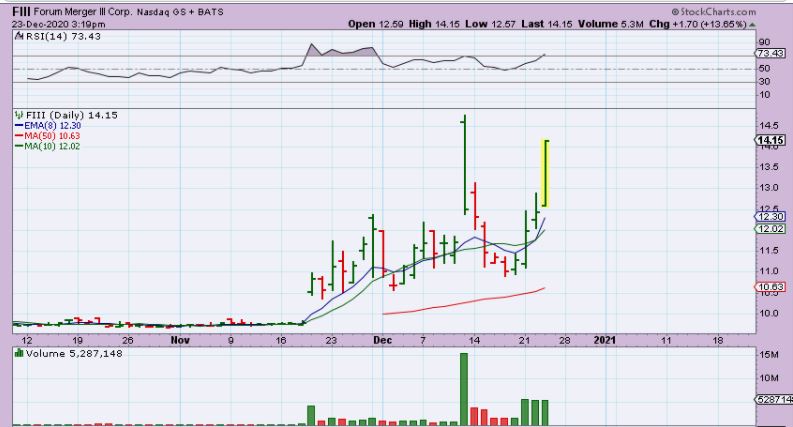The height and width of the screenshot is (427, 793).
Task: Click the volume axis value tag 5287148
Action: click(x=774, y=400)
